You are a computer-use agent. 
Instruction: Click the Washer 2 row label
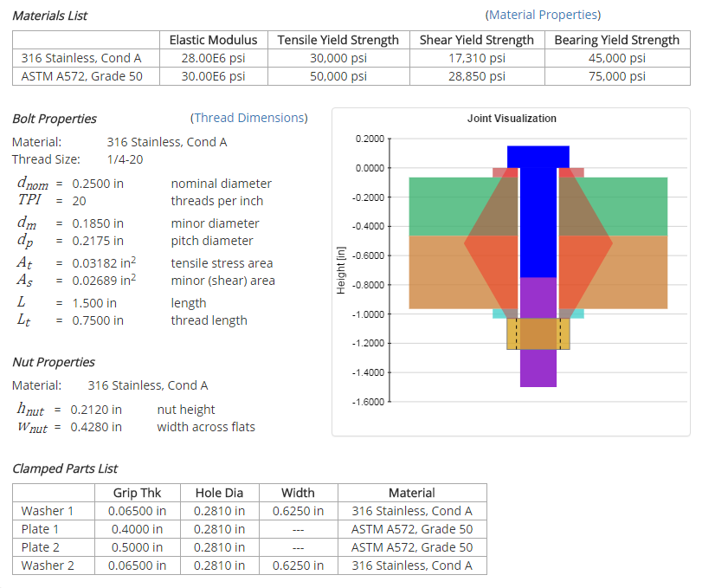pyautogui.click(x=48, y=565)
